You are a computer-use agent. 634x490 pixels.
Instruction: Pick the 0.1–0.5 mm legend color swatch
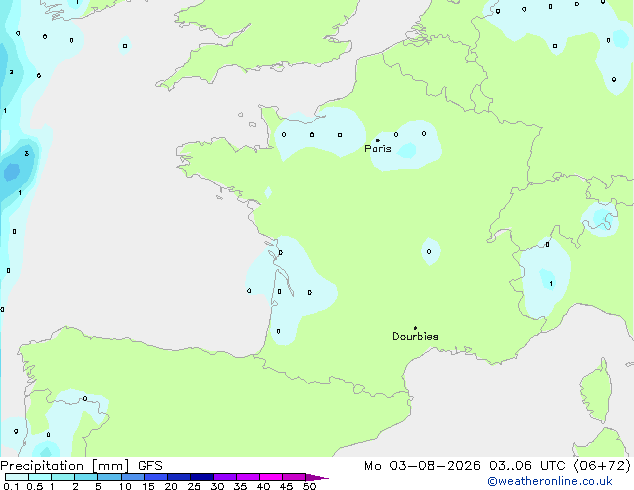[x=17, y=477]
